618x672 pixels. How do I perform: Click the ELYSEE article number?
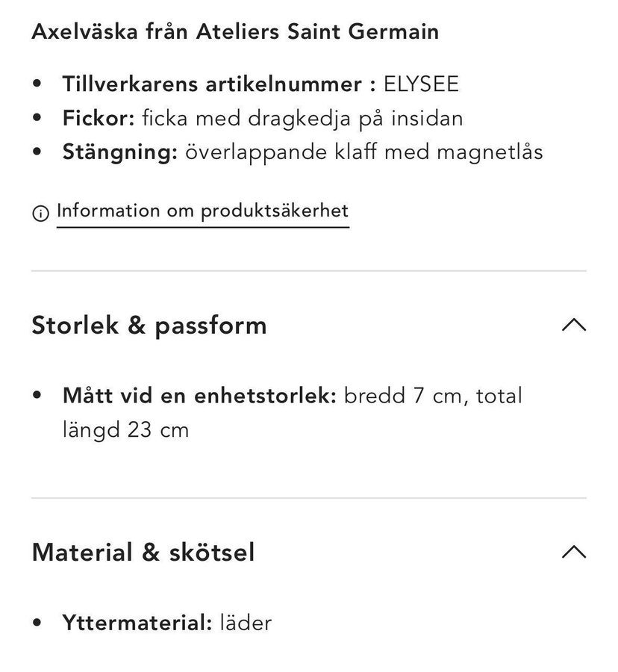tap(421, 84)
